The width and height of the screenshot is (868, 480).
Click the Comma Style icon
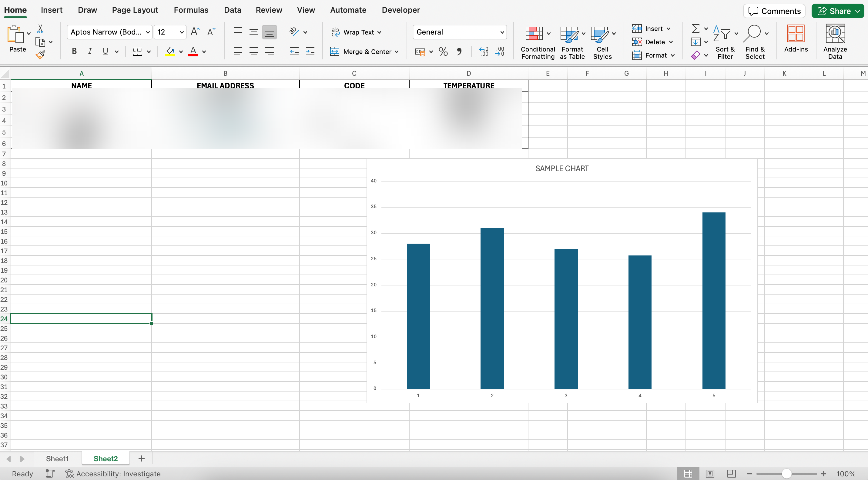(460, 51)
